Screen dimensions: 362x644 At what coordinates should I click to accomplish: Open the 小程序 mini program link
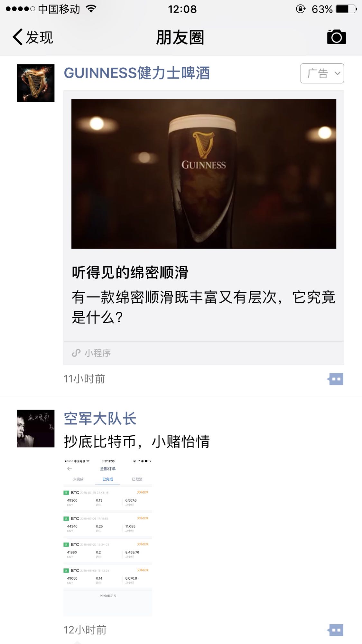pos(204,353)
